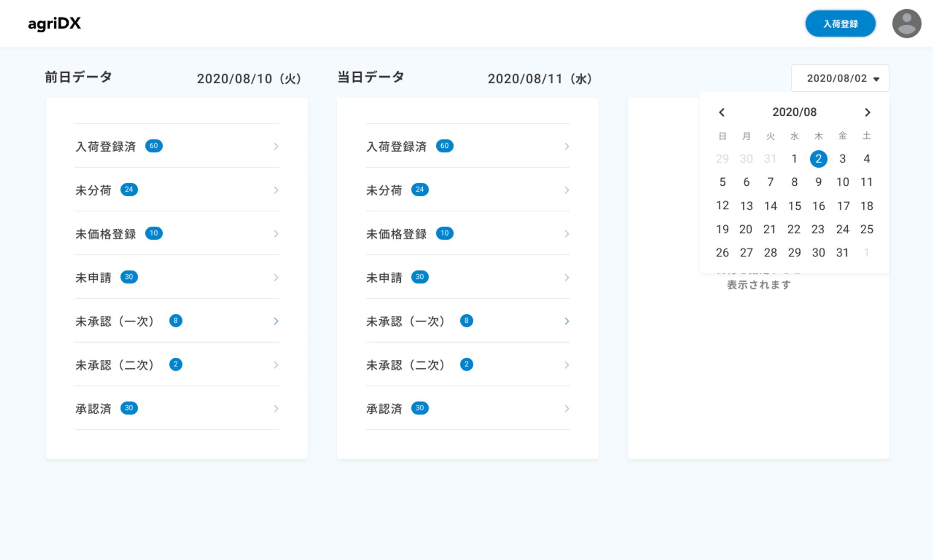Screen dimensions: 933x560
Task: Expand the 未分荷 row in 当日データ
Action: click(x=567, y=190)
